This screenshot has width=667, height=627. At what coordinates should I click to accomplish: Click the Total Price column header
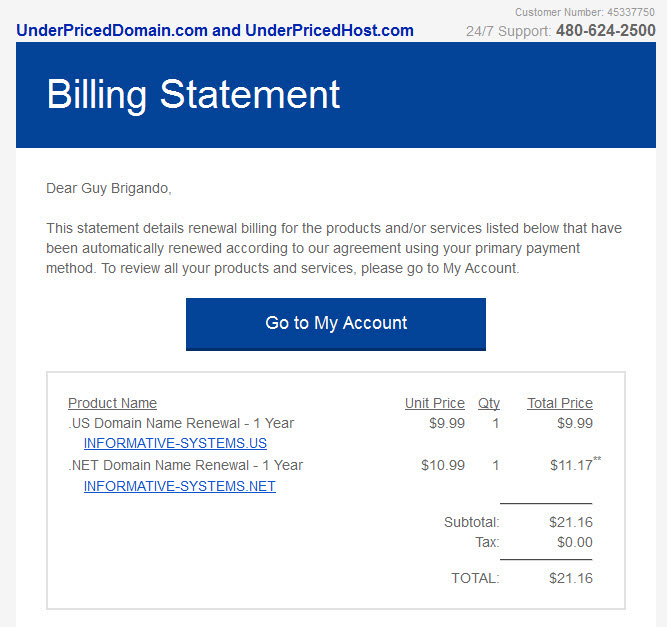click(560, 403)
